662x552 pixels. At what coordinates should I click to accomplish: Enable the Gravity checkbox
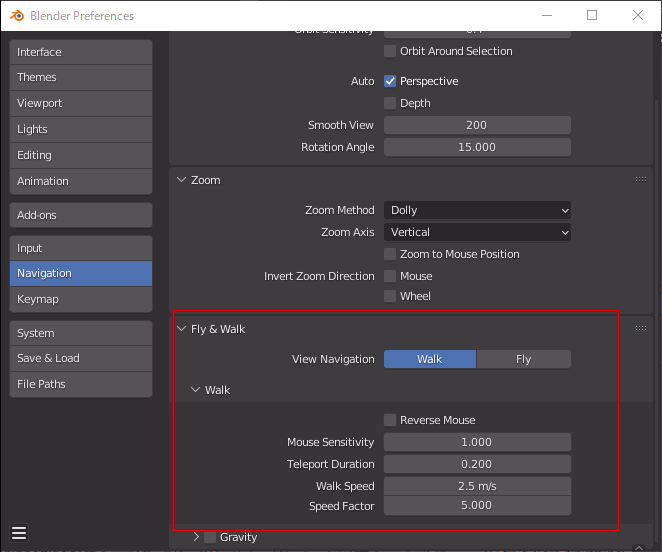(x=210, y=537)
